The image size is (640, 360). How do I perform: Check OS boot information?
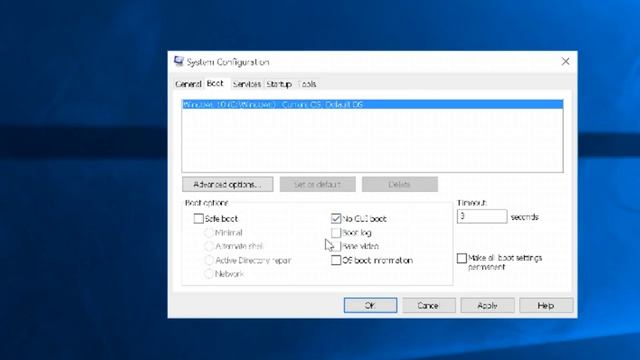(336, 260)
